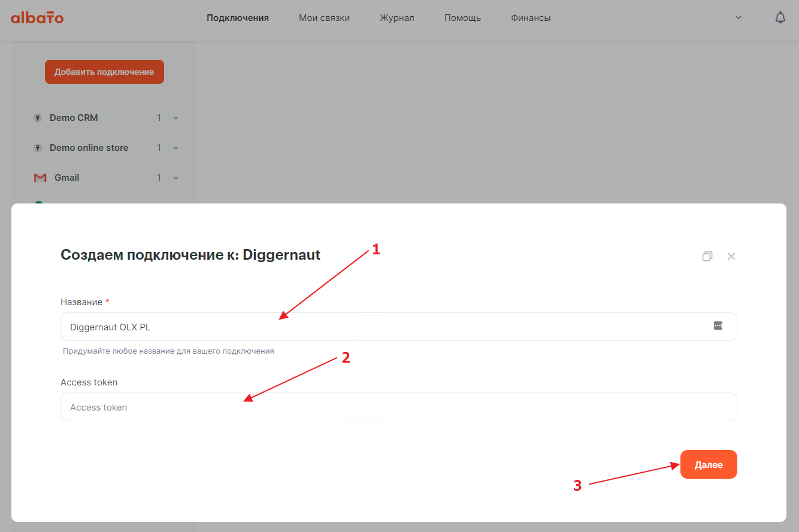The height and width of the screenshot is (532, 799).
Task: Close the Diggernaut connection dialog
Action: click(x=731, y=256)
